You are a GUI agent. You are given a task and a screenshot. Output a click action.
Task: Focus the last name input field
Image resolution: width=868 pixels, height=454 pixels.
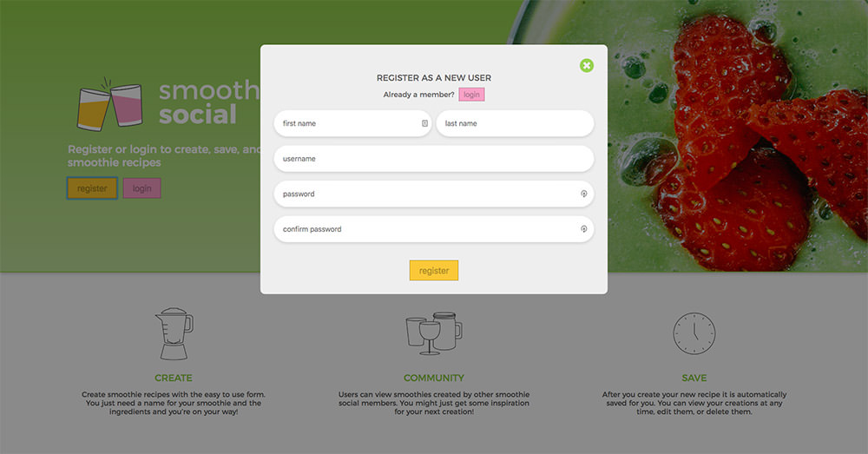515,123
